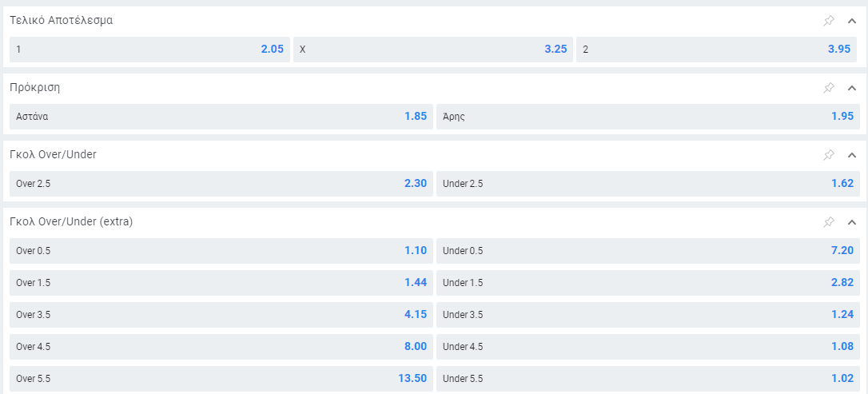Select Over 0.5 at 1.10

[221, 250]
